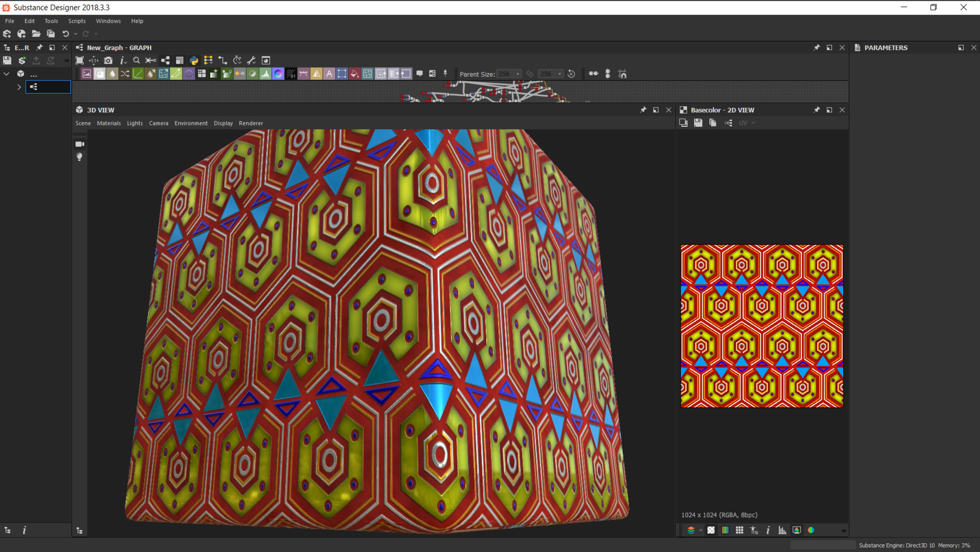This screenshot has width=980, height=552.
Task: Open the histogram view in the 2D view
Action: point(782,530)
